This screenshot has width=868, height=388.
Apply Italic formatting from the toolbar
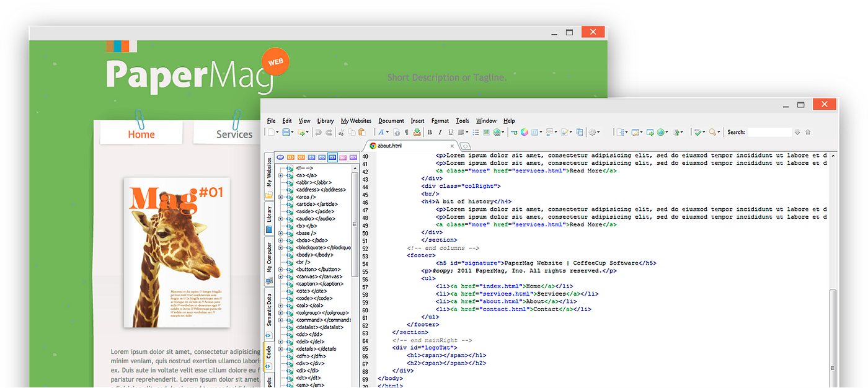(440, 132)
